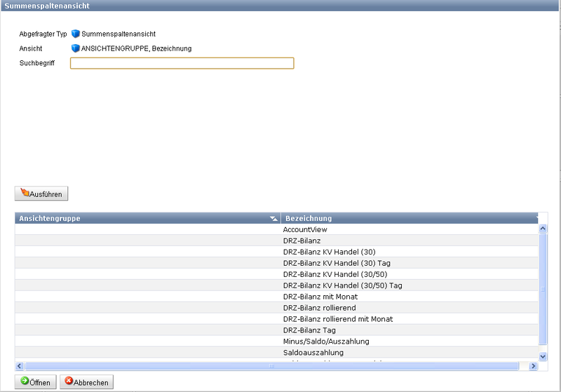Select DRZ-Bilanz rollierend mit Monat
Image resolution: width=561 pixels, height=392 pixels.
(x=338, y=319)
